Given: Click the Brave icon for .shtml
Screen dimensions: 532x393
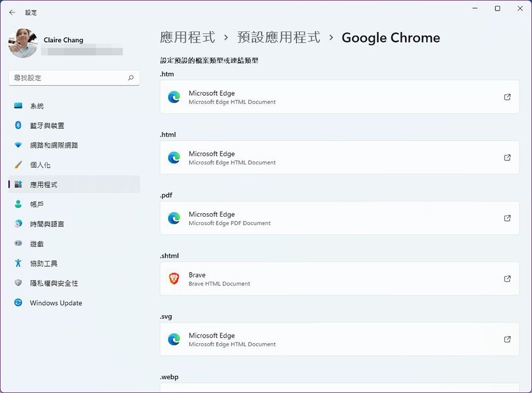Looking at the screenshot, I should [x=174, y=279].
